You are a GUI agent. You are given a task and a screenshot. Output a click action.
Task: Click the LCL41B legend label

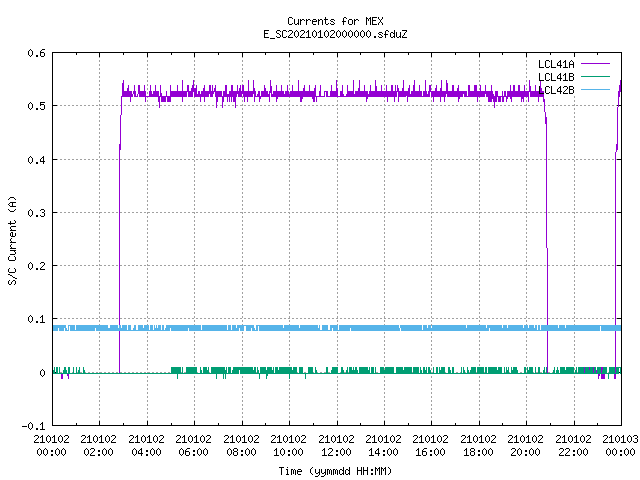(556, 77)
